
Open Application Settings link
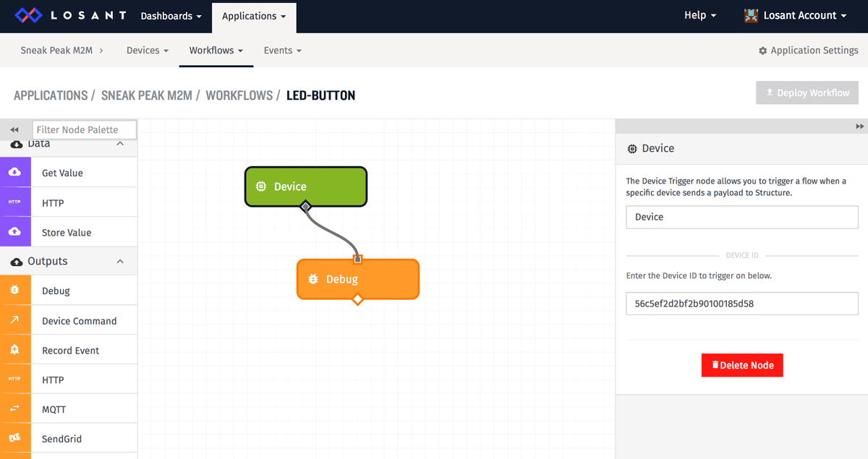tap(808, 51)
